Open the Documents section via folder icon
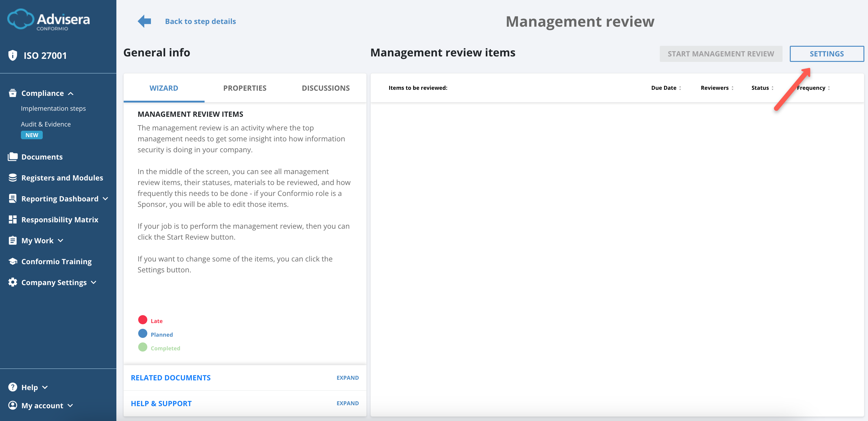This screenshot has height=421, width=868. tap(12, 157)
